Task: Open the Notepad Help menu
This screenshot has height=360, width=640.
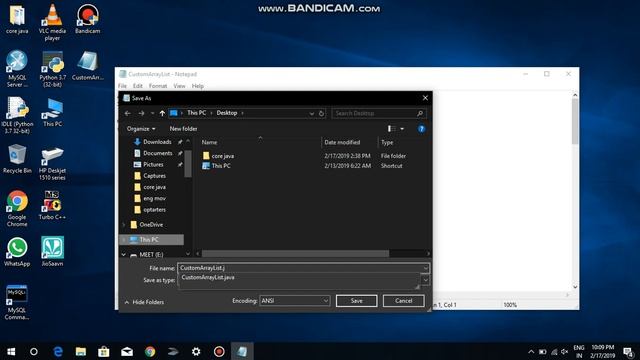Action: point(198,86)
